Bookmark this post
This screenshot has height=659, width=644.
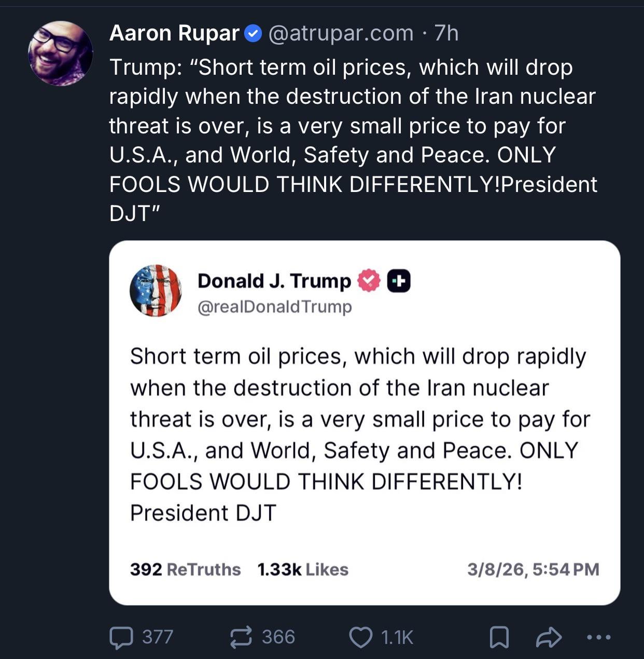coord(499,637)
